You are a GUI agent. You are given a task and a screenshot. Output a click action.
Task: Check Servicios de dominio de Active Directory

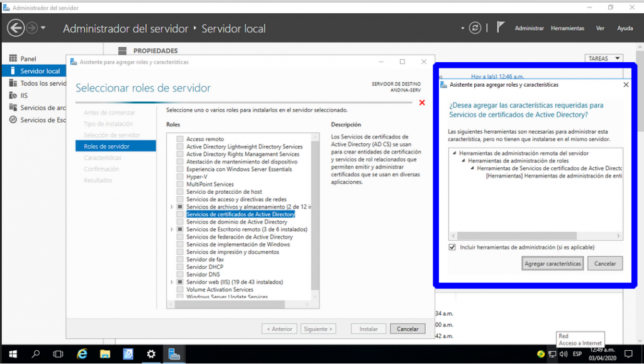tap(180, 221)
